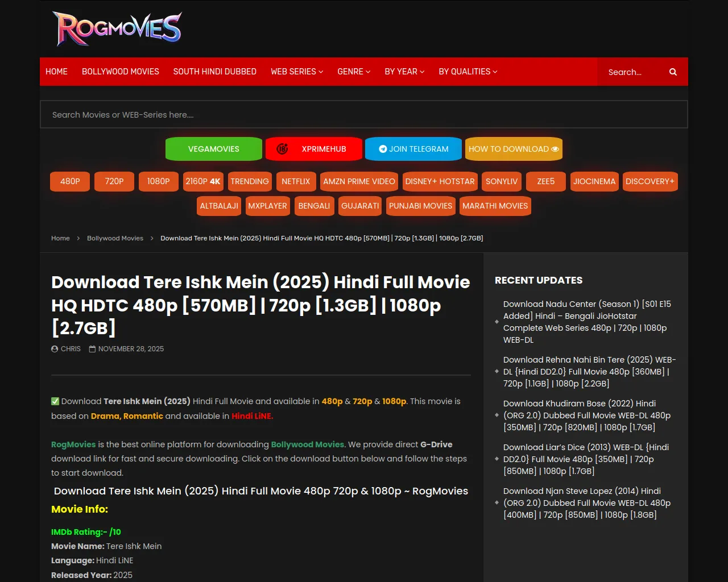This screenshot has width=728, height=582.
Task: Open the By Qualities dropdown
Action: pos(468,72)
